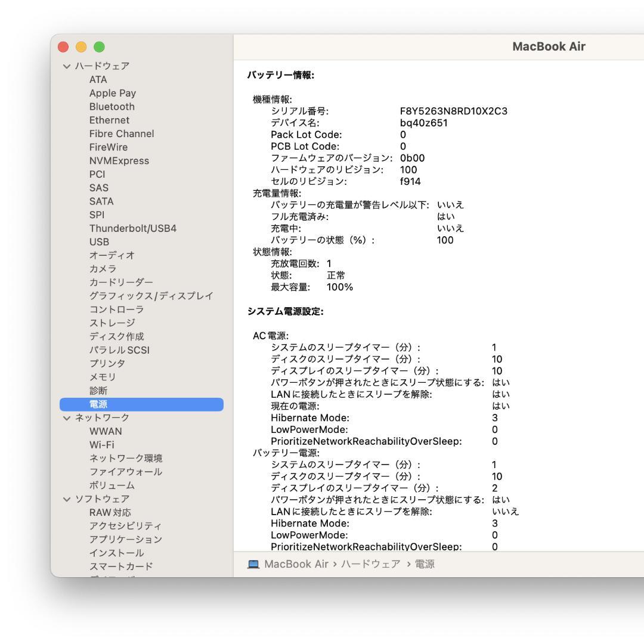The image size is (644, 644).
Task: Select 診断 in the hardware list
Action: tap(98, 391)
